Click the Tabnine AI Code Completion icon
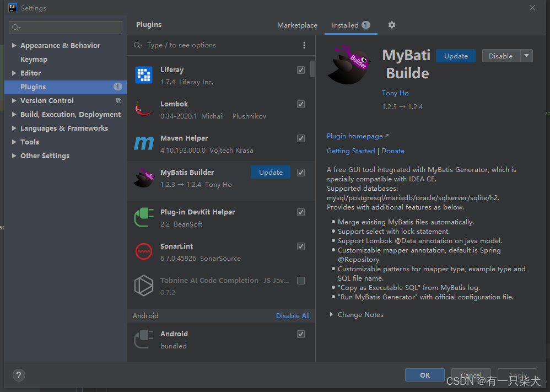 tap(144, 285)
